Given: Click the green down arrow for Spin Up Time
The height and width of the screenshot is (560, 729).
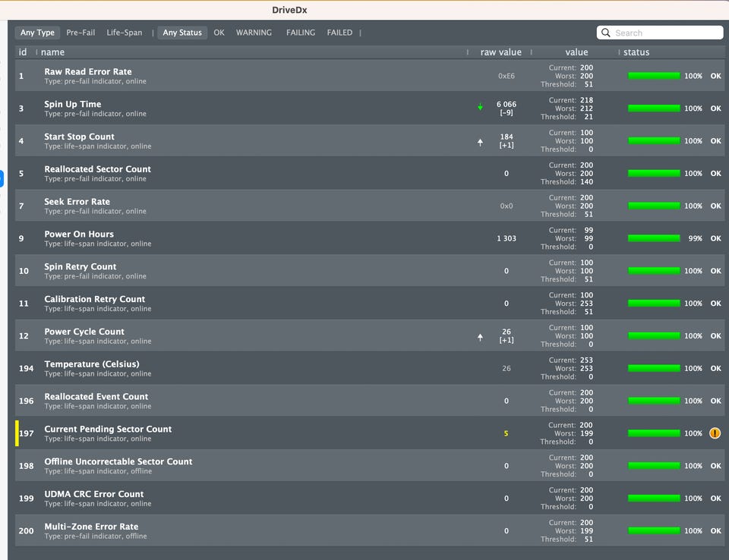Looking at the screenshot, I should [480, 107].
